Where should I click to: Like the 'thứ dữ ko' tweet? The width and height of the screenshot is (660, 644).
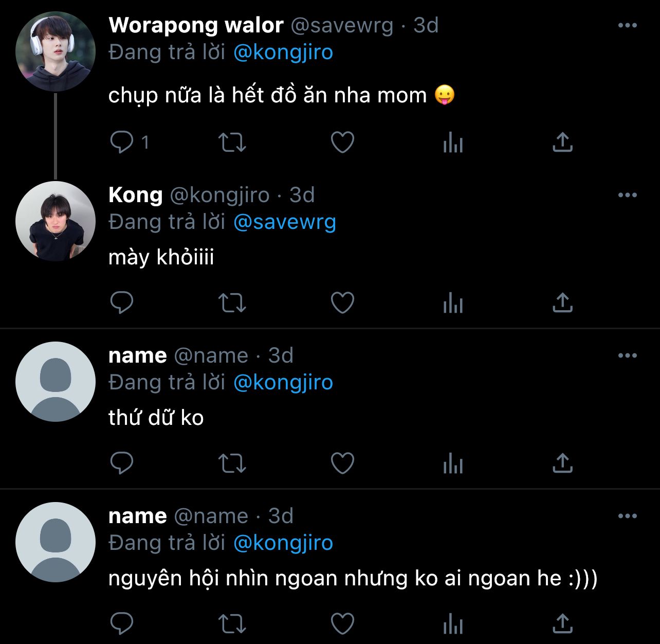(342, 463)
